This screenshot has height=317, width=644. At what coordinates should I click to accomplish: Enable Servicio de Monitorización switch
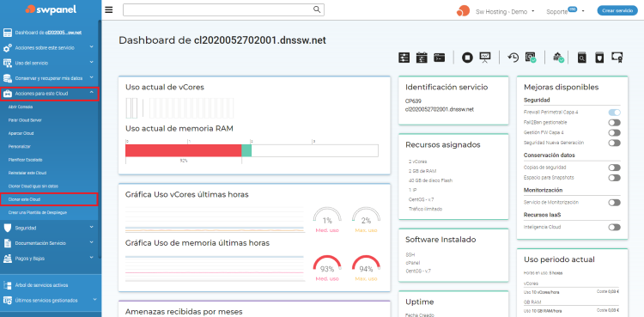point(615,203)
